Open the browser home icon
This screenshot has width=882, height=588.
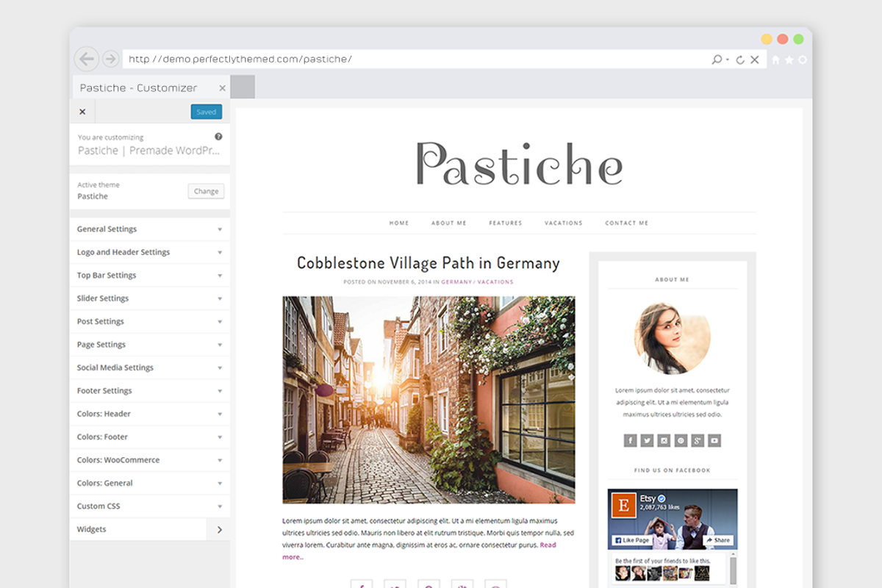[775, 60]
